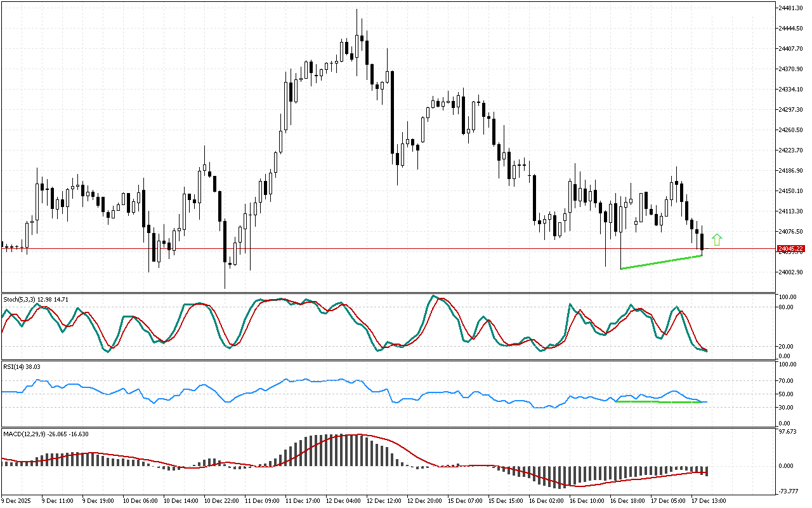Click the 70.00 level on RSI scale
Screen dimensions: 812x508
pyautogui.click(x=787, y=381)
